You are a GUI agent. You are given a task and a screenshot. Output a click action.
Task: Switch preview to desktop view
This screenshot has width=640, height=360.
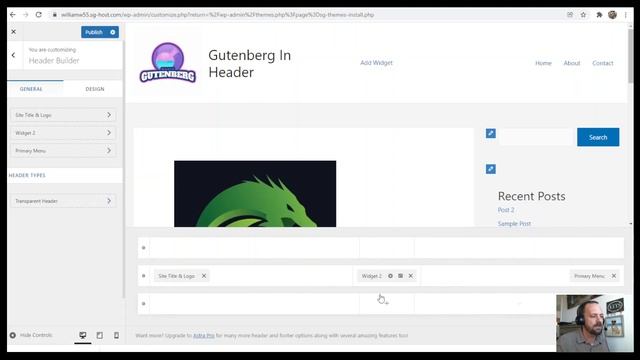(83, 335)
